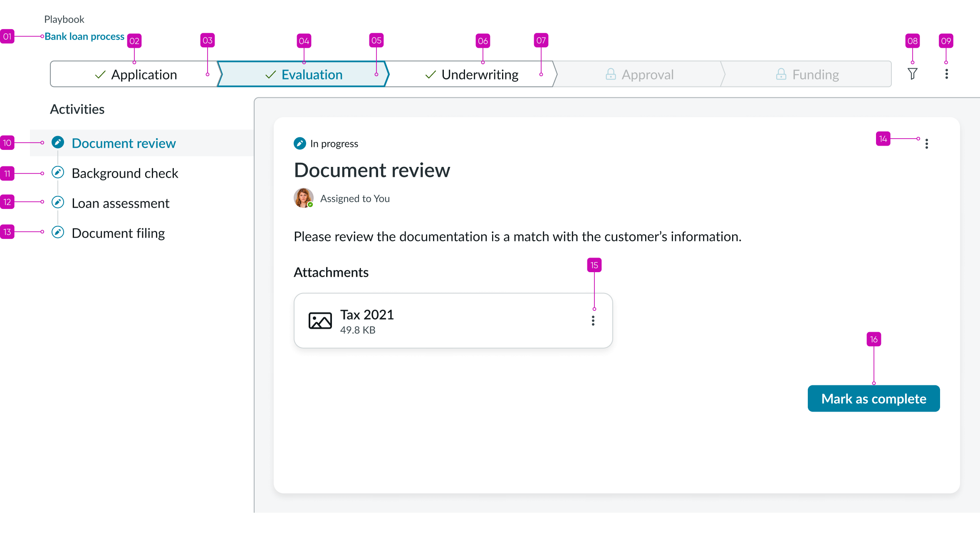Click Background check activity status icon

point(58,172)
